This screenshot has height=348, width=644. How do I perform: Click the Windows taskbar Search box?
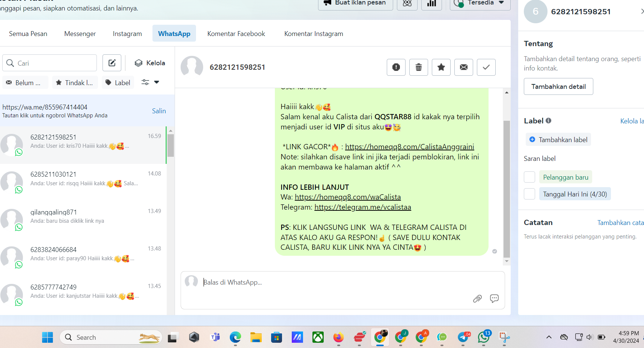111,337
